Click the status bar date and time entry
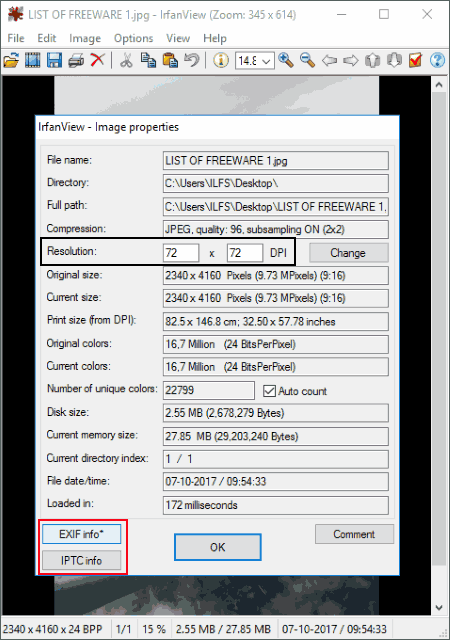The width and height of the screenshot is (450, 640). point(334,629)
